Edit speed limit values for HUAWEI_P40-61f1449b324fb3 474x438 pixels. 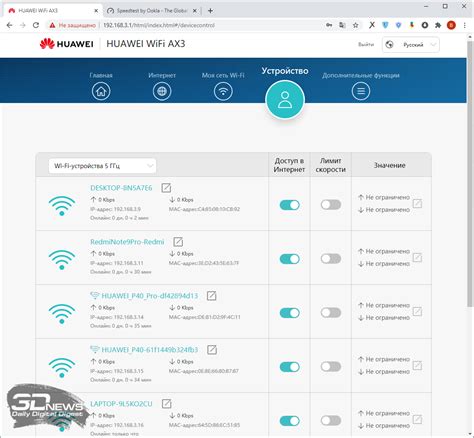(x=417, y=365)
